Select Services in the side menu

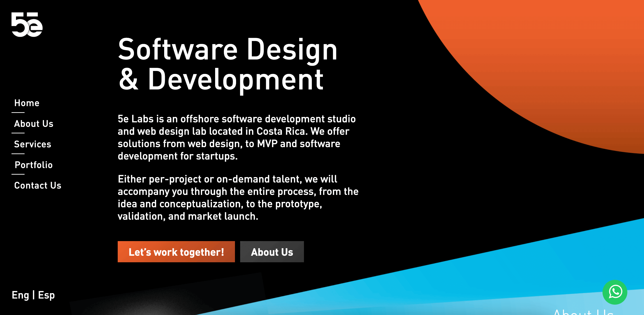point(33,144)
